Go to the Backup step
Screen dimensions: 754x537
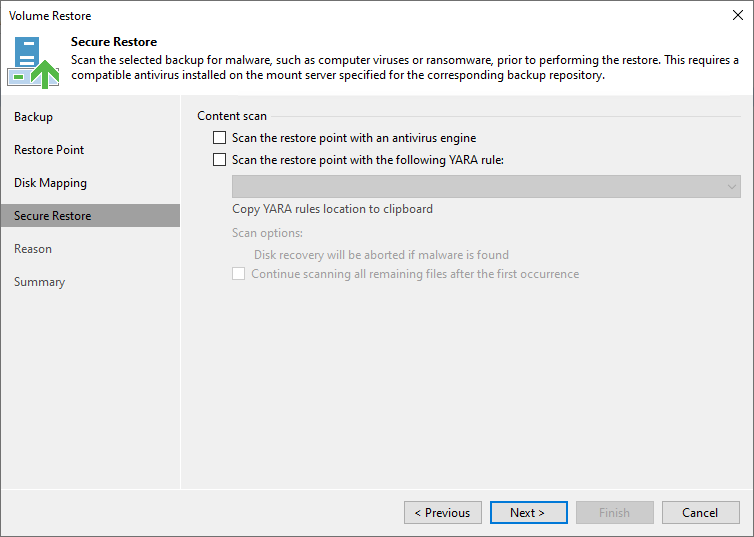[x=33, y=117]
